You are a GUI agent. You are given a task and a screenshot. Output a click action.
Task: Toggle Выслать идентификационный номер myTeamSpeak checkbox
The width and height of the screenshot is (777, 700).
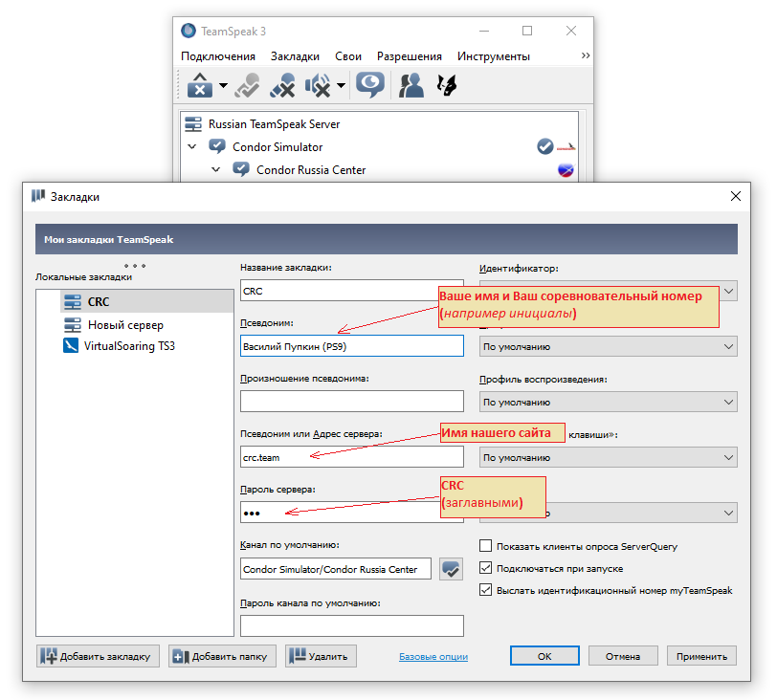pyautogui.click(x=485, y=591)
